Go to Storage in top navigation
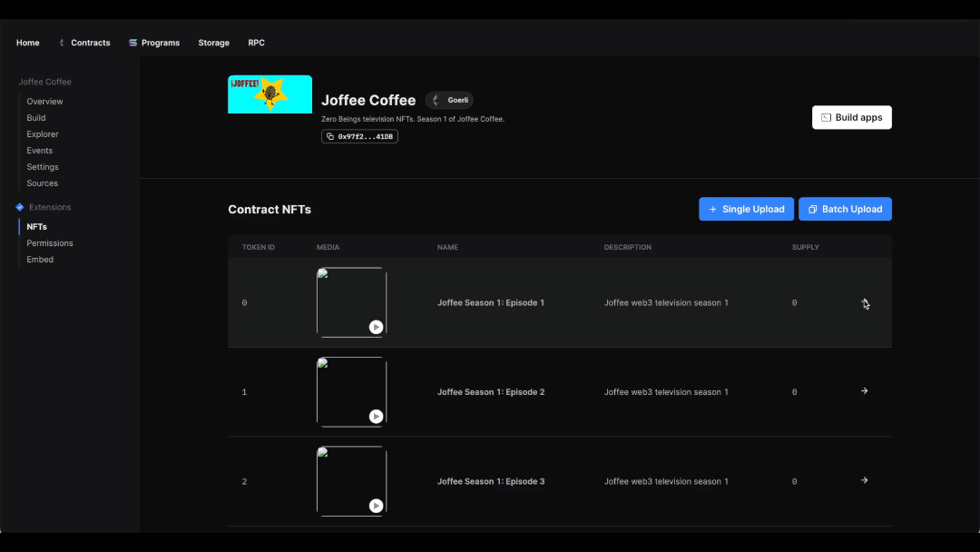This screenshot has height=552, width=980. (214, 43)
